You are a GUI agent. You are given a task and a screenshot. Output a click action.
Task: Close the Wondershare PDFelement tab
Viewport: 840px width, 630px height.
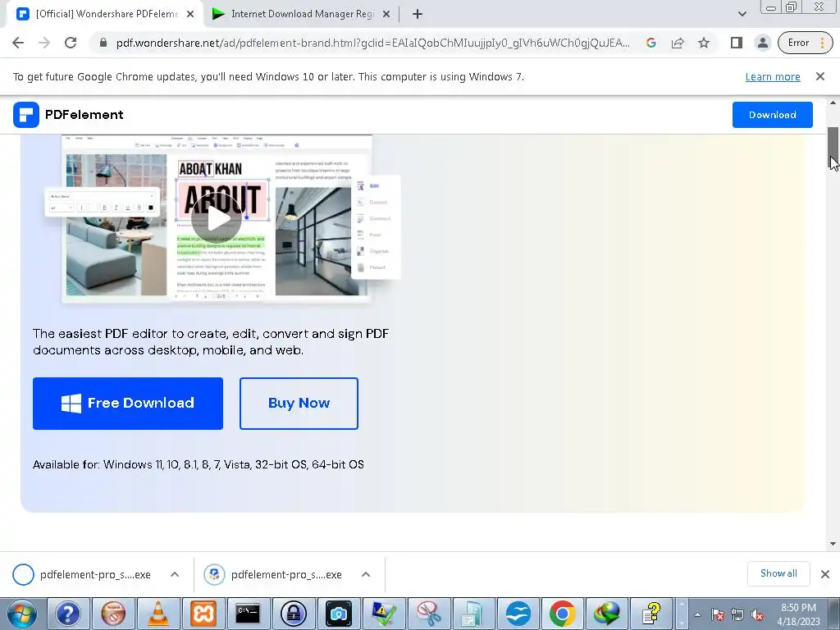[190, 15]
